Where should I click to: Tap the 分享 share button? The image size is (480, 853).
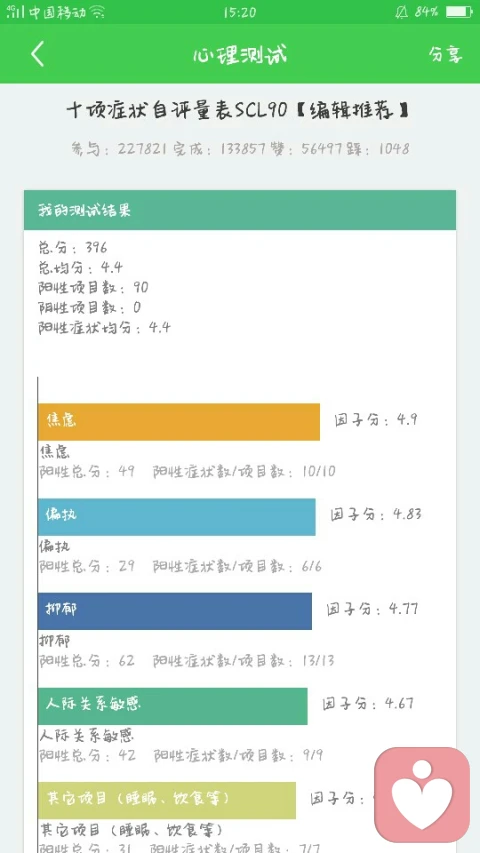445,54
